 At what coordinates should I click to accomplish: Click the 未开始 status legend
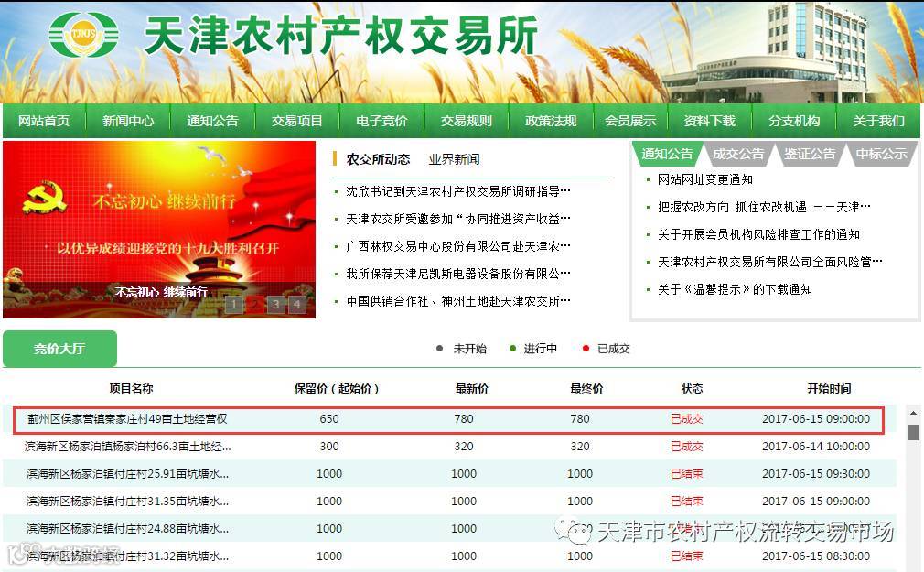[x=462, y=349]
